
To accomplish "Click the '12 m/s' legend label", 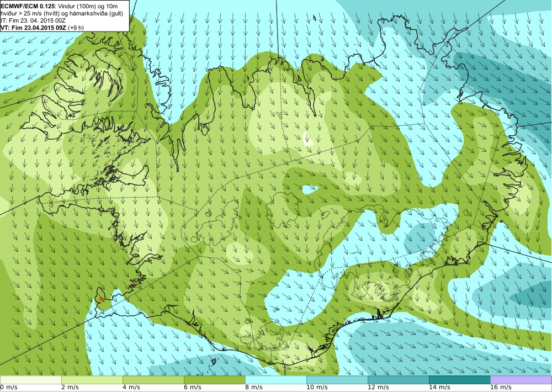I will (x=378, y=388).
